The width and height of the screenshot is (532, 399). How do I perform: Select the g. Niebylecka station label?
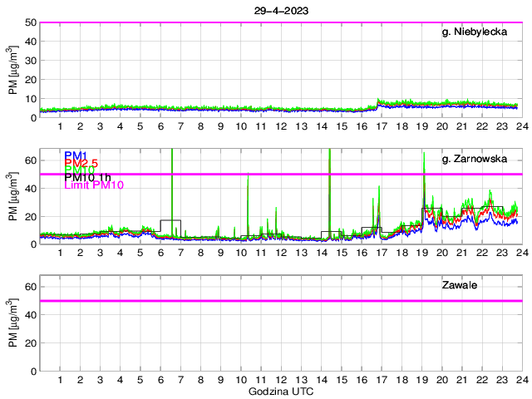point(476,33)
